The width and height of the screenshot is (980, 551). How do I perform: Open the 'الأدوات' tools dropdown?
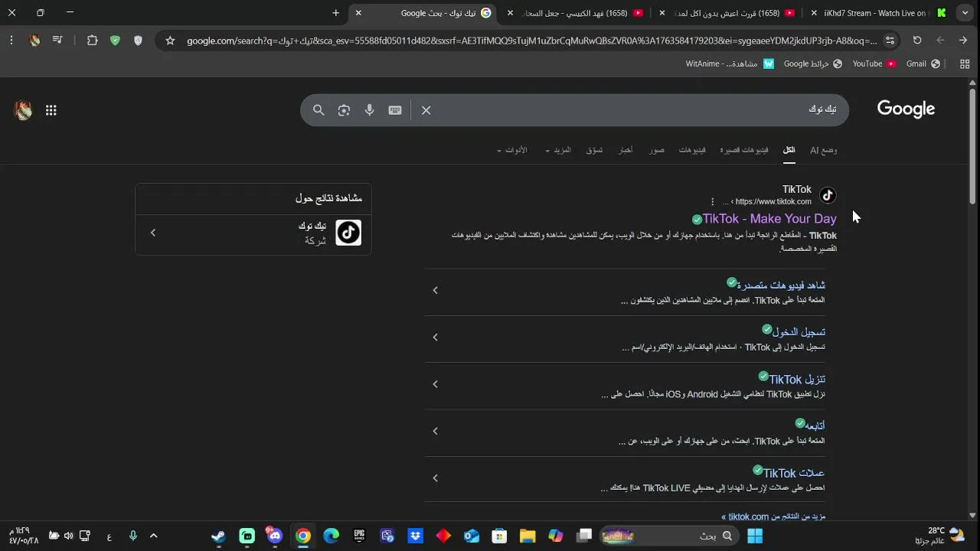click(512, 150)
